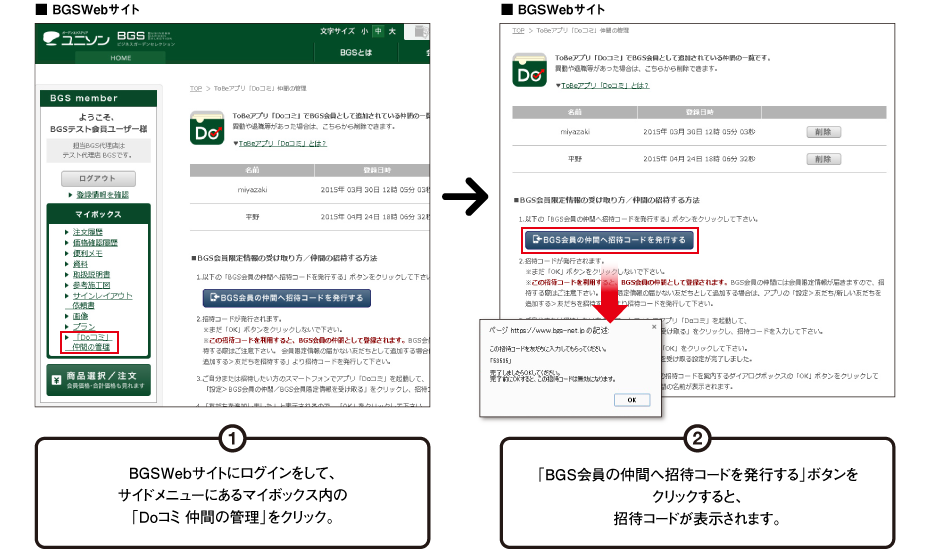Screen dimensions: 930x550
Task: Open 資料 in マイボックス
Action: pos(80,264)
